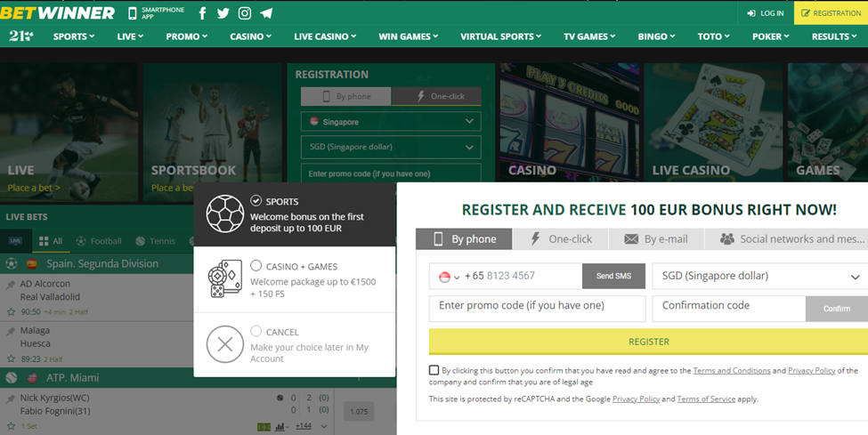Screen dimensions: 868x435
Task: Click the yellow REGISTRATION header button
Action: [x=831, y=13]
